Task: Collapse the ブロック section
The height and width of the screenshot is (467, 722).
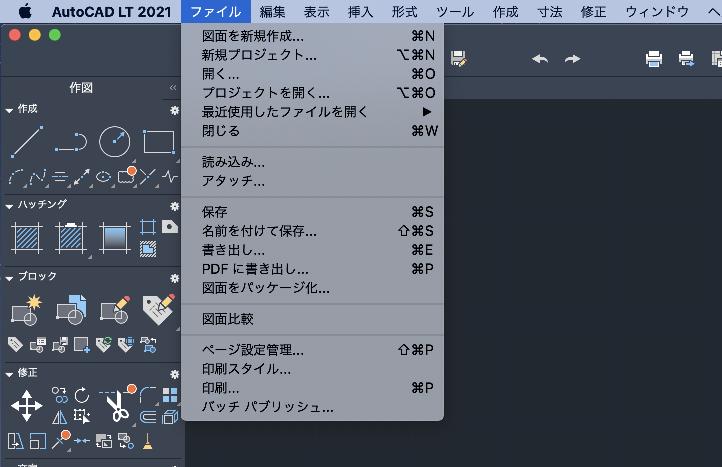Action: [9, 279]
